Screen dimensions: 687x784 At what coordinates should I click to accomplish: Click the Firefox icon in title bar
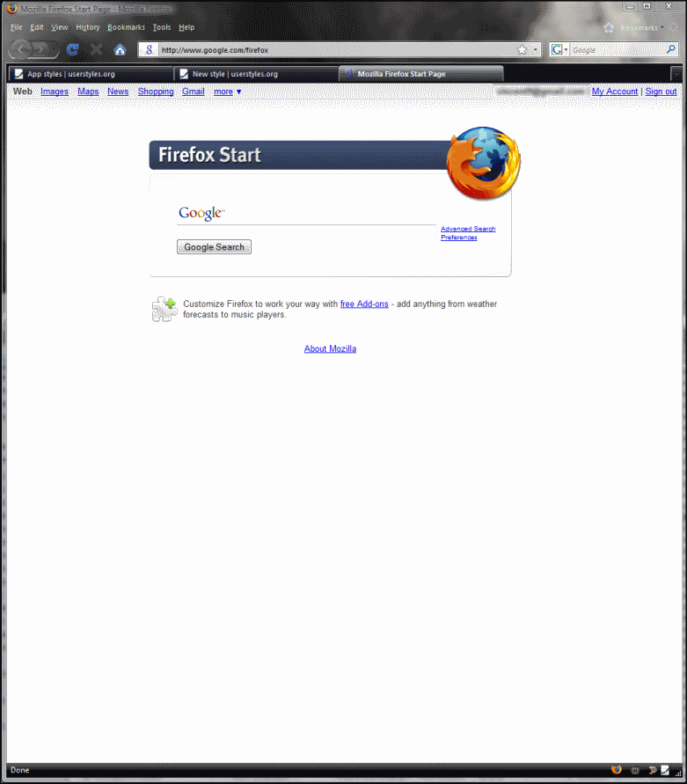pyautogui.click(x=12, y=9)
